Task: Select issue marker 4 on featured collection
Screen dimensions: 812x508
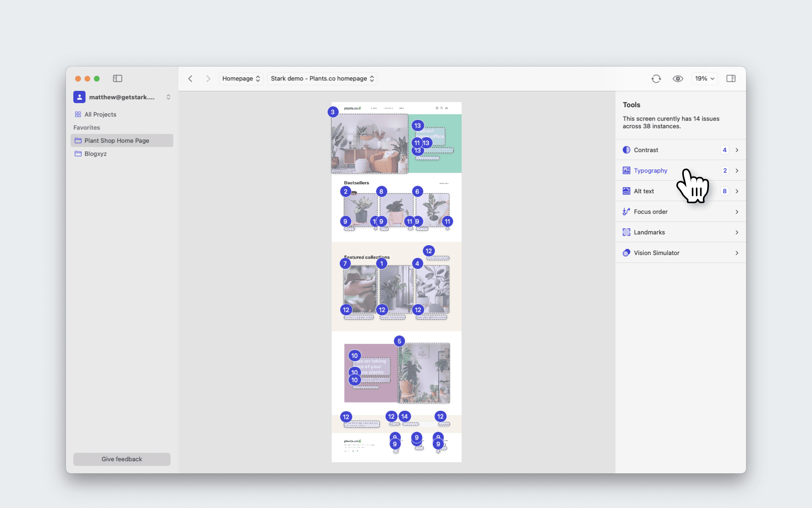Action: point(417,263)
